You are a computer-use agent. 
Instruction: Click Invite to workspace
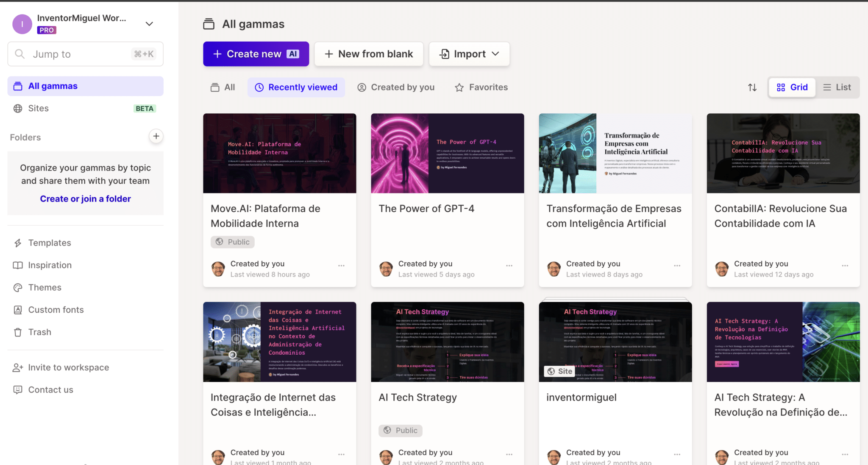click(x=68, y=367)
